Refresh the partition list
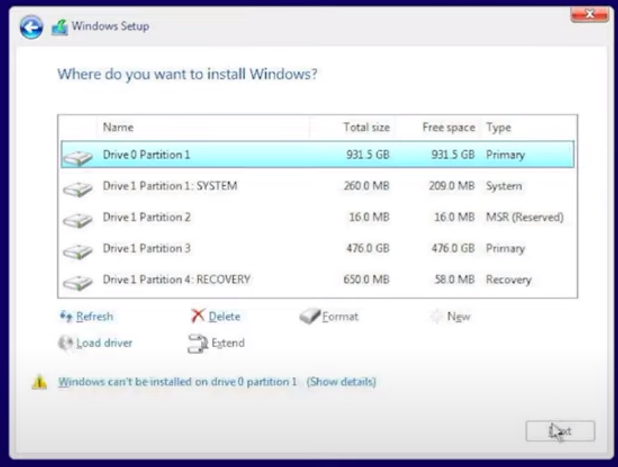The height and width of the screenshot is (467, 618). coord(94,316)
